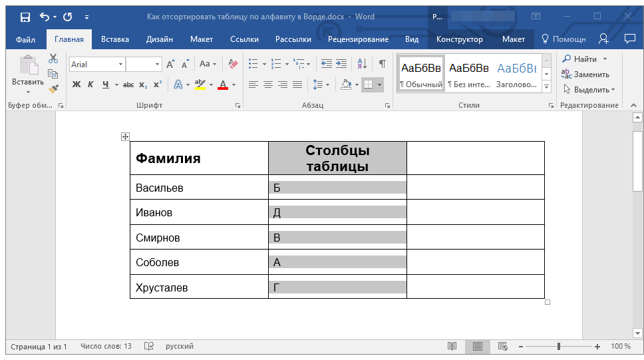
Task: Toggle underline formatting Ч
Action: [106, 85]
